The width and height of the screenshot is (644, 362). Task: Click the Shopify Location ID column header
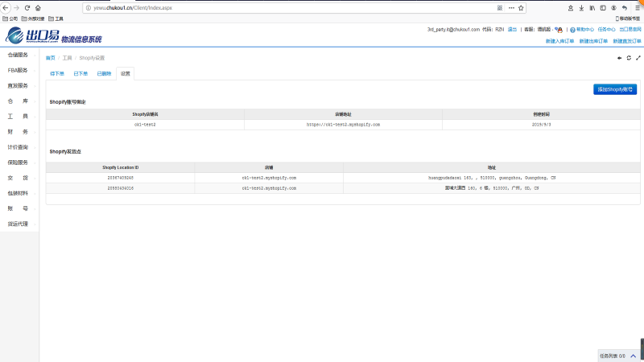120,167
